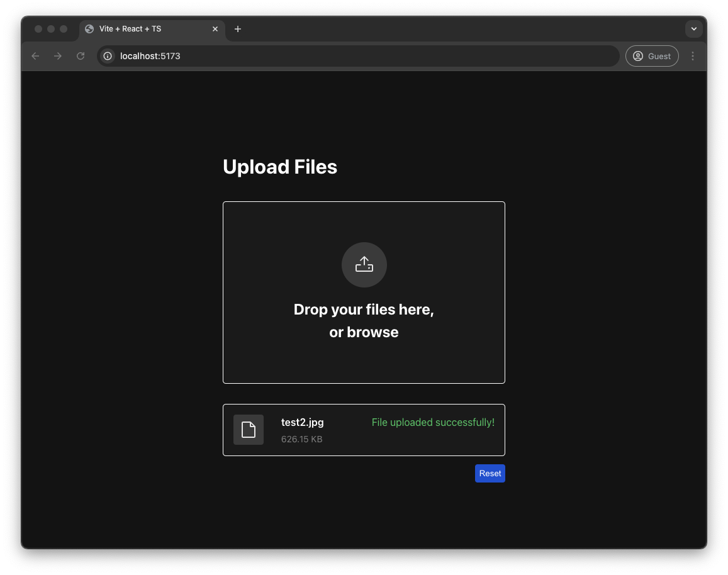728x575 pixels.
Task: Click the back navigation arrow
Action: [x=35, y=56]
